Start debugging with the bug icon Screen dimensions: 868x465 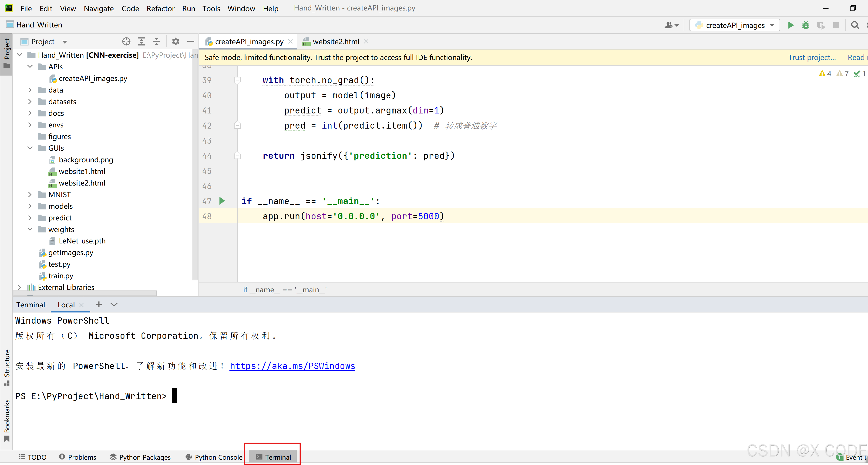click(806, 25)
